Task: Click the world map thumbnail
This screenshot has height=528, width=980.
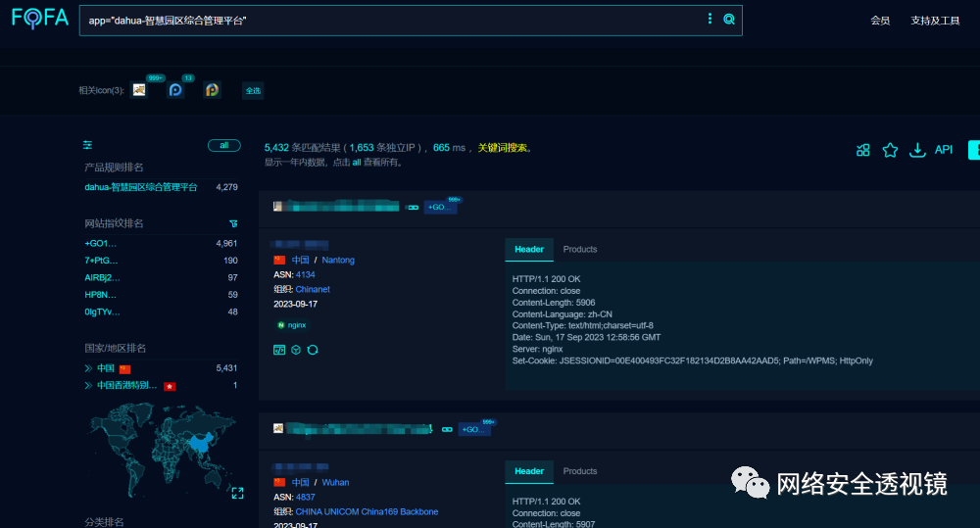Action: [163, 450]
